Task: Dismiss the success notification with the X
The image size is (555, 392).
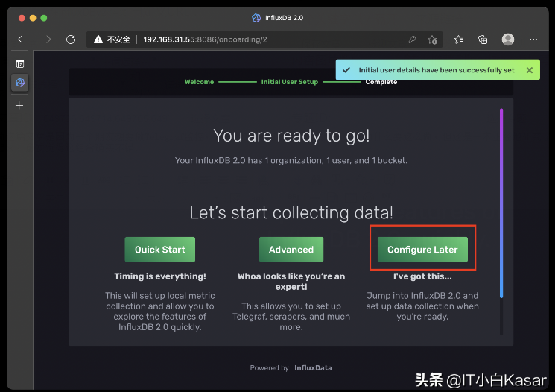Action: click(x=530, y=70)
